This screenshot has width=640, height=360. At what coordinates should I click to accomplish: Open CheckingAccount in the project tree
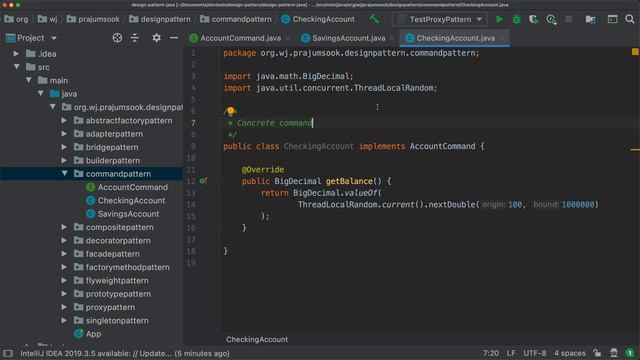click(131, 200)
